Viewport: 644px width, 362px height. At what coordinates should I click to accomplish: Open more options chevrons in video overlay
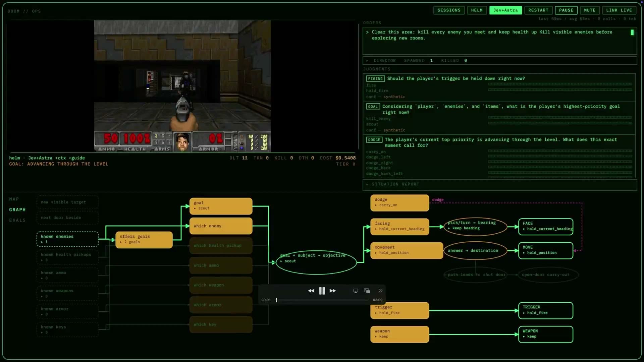(x=380, y=291)
